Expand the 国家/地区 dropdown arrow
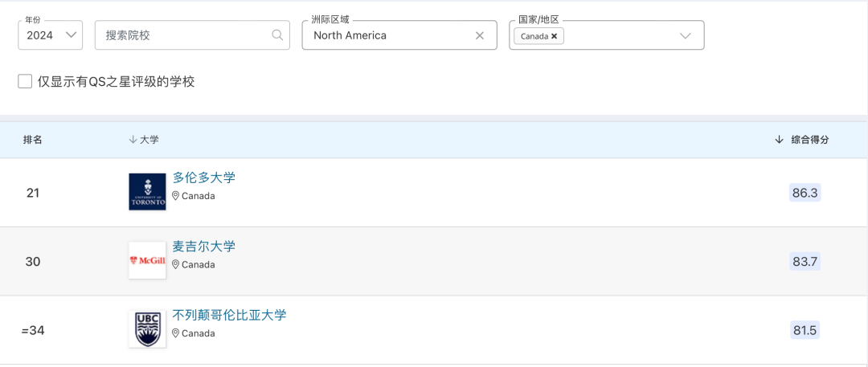868x367 pixels. pyautogui.click(x=686, y=36)
